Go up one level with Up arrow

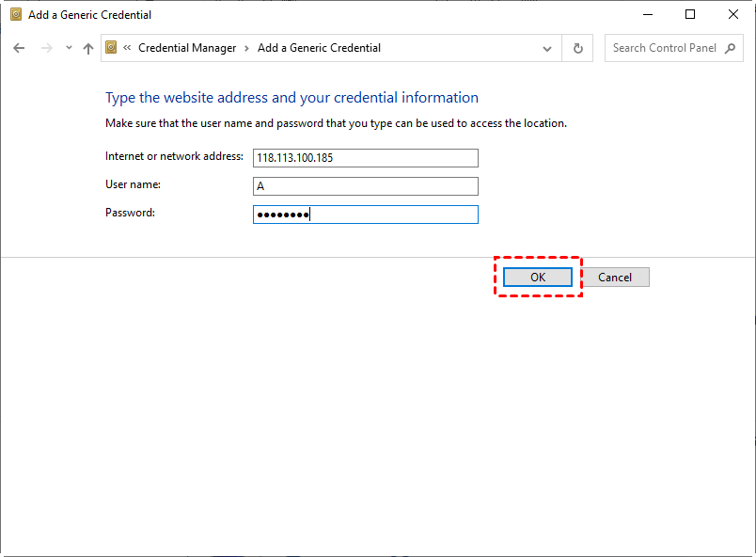pos(88,48)
